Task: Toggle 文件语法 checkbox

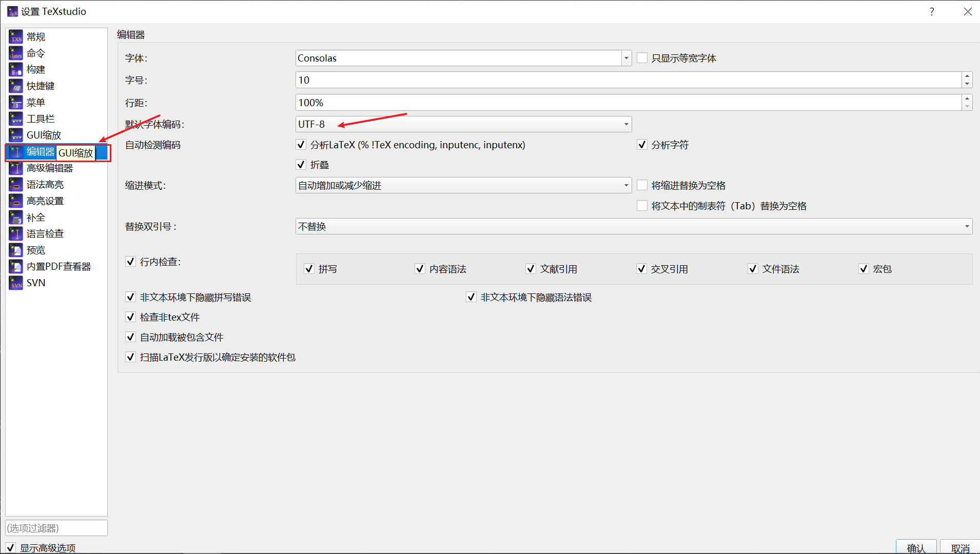Action: coord(753,269)
